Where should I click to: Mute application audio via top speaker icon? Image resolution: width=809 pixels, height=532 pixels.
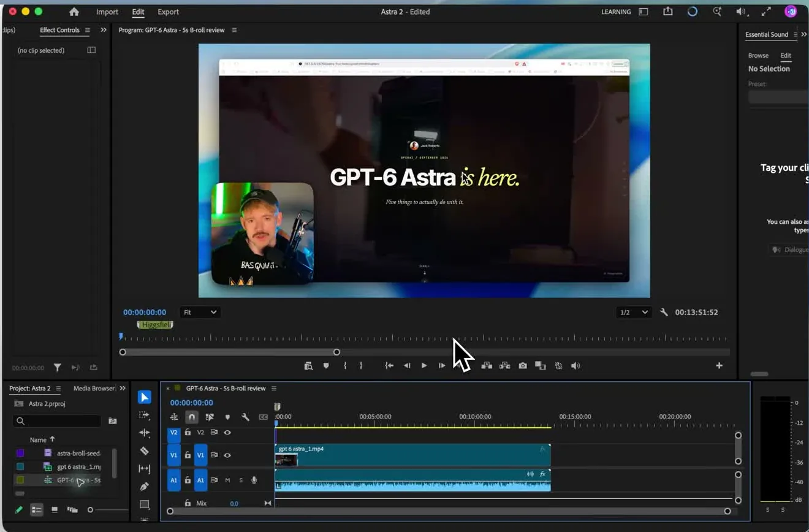click(x=741, y=12)
